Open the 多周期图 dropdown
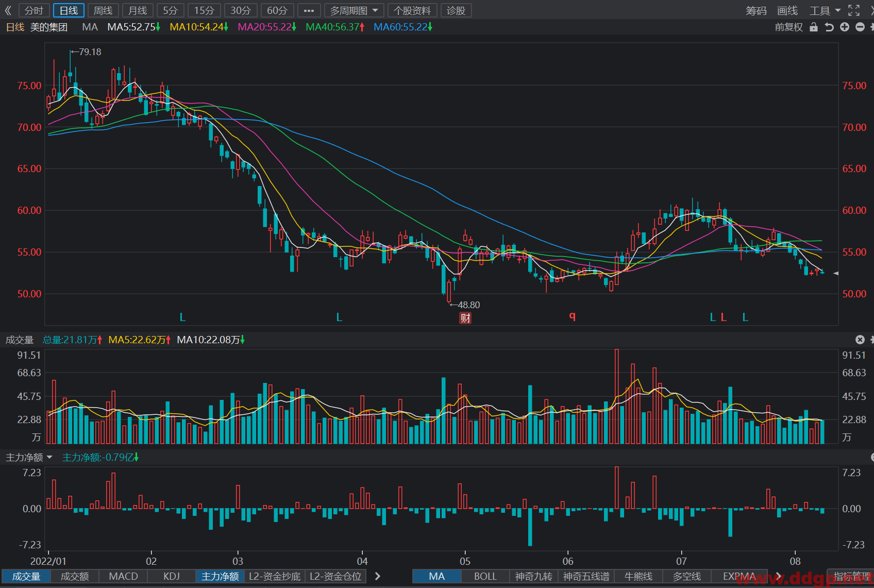The width and height of the screenshot is (874, 588). point(354,10)
